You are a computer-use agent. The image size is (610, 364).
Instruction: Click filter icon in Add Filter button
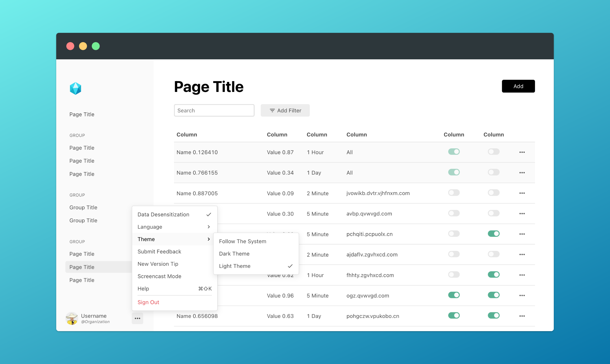click(x=272, y=110)
